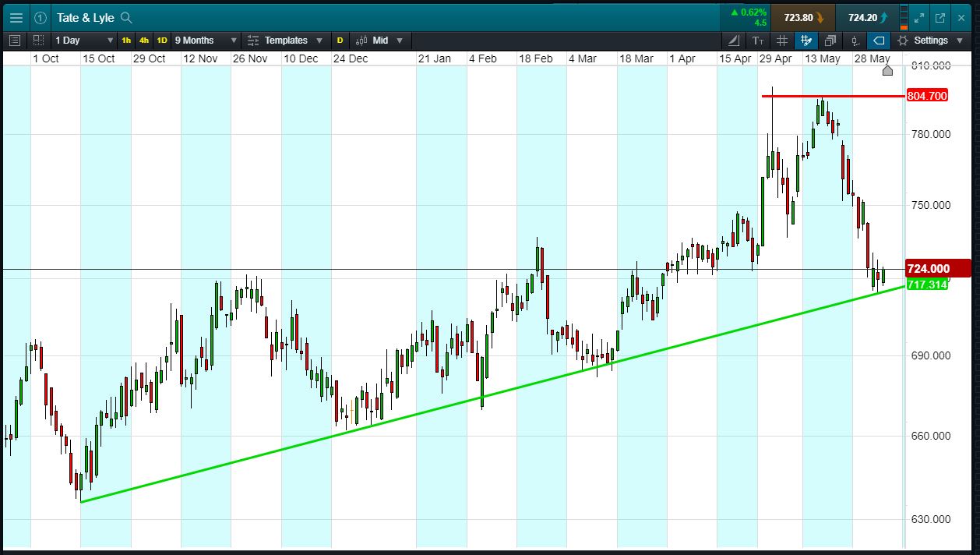Click the 630.000 price axis label
The image size is (980, 555).
930,519
